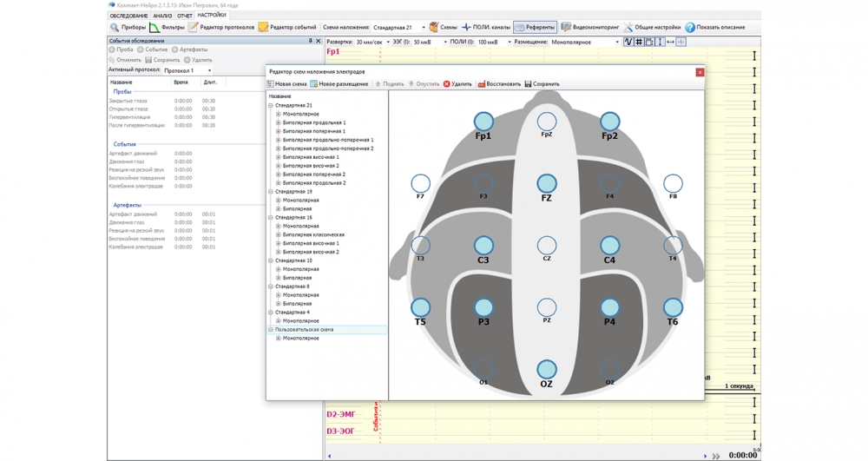Image resolution: width=868 pixels, height=461 pixels.
Task: Open Видеомониторинг video monitoring
Action: pyautogui.click(x=589, y=28)
